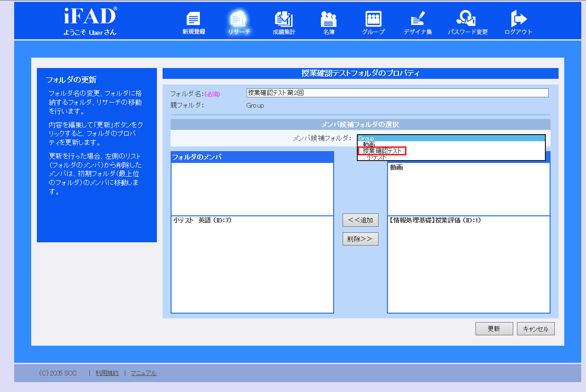
Task: Open the 名簿 (roster) icon
Action: tap(328, 23)
